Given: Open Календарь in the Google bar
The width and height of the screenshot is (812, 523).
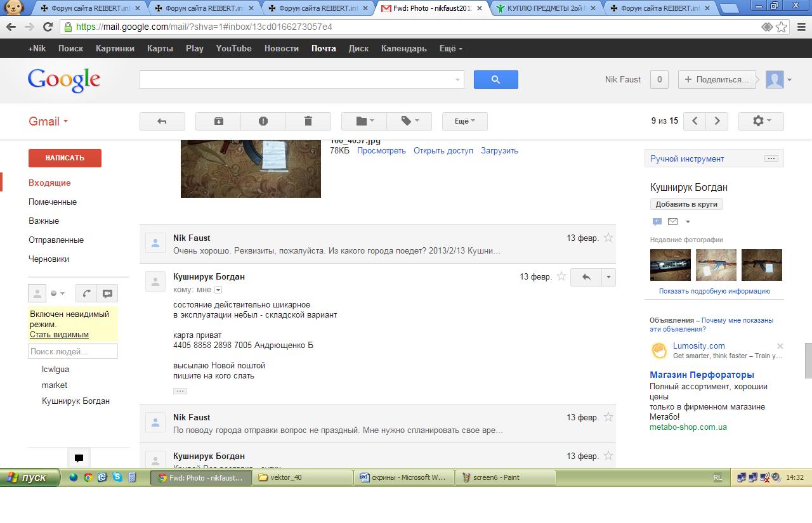Looking at the screenshot, I should click(403, 48).
